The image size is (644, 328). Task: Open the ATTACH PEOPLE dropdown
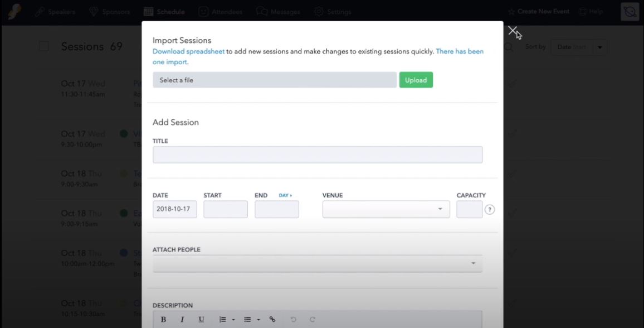tap(318, 263)
